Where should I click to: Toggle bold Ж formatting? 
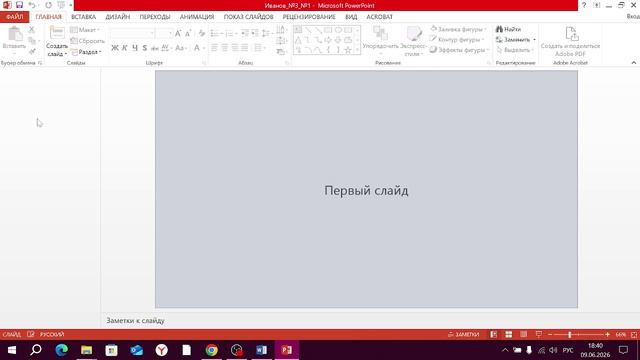click(x=115, y=48)
